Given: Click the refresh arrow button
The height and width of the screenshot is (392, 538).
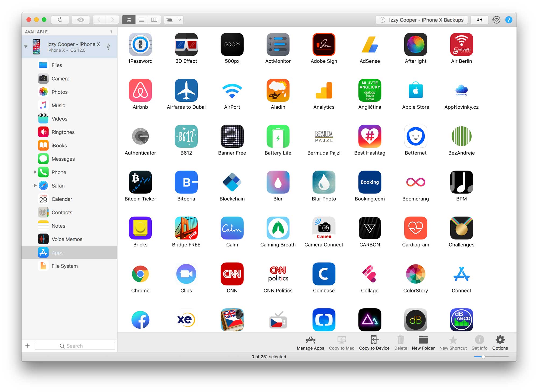Looking at the screenshot, I should tap(60, 20).
